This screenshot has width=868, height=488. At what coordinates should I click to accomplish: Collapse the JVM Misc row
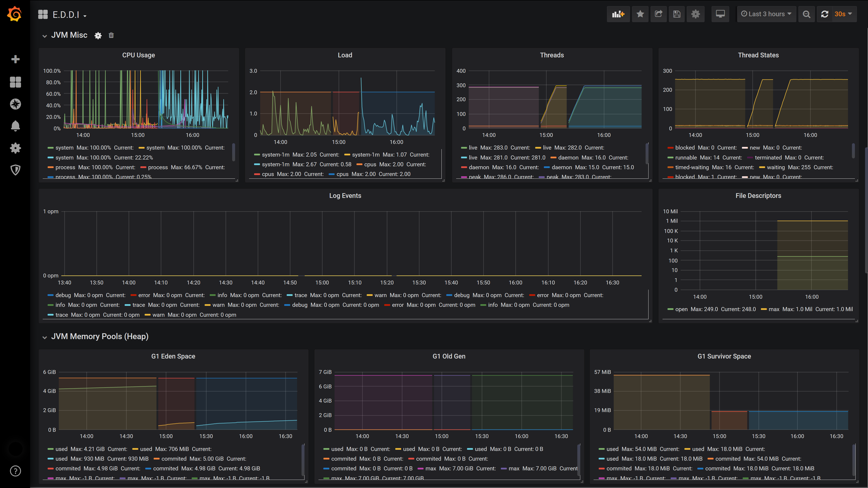point(45,36)
